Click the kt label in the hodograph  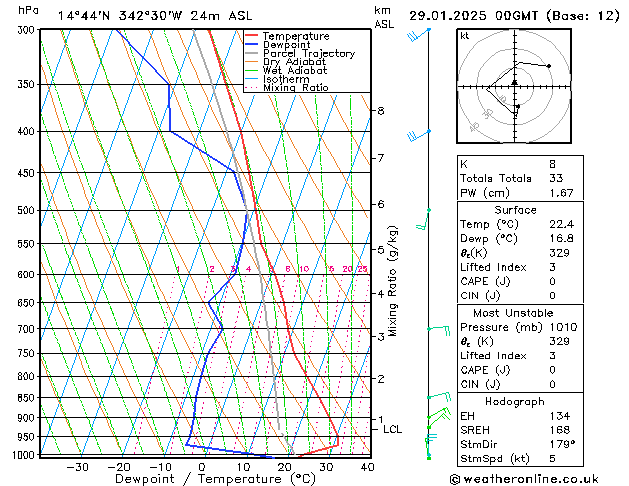[465, 36]
